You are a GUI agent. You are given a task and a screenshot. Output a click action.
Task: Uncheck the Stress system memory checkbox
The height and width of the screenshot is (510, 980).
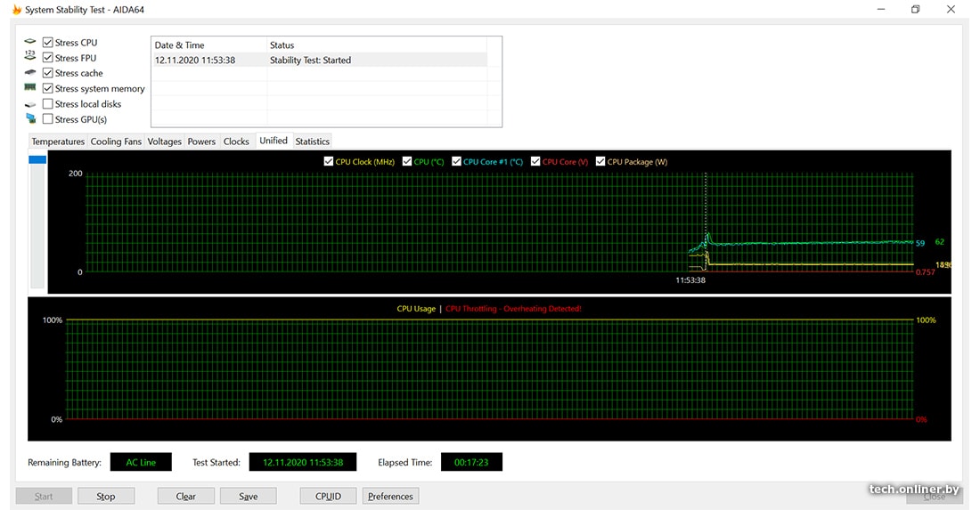[x=47, y=89]
